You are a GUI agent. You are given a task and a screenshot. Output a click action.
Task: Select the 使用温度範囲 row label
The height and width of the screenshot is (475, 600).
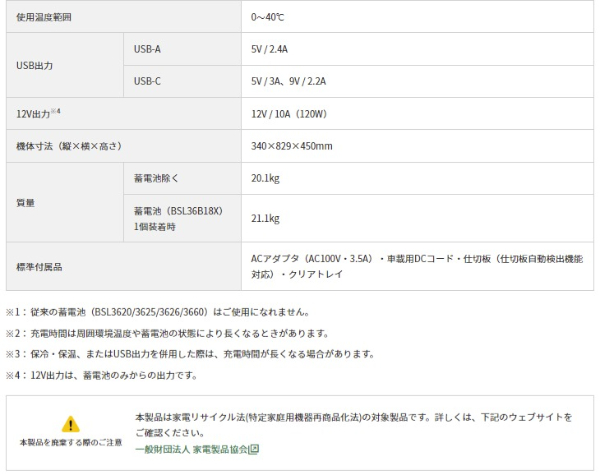click(44, 17)
